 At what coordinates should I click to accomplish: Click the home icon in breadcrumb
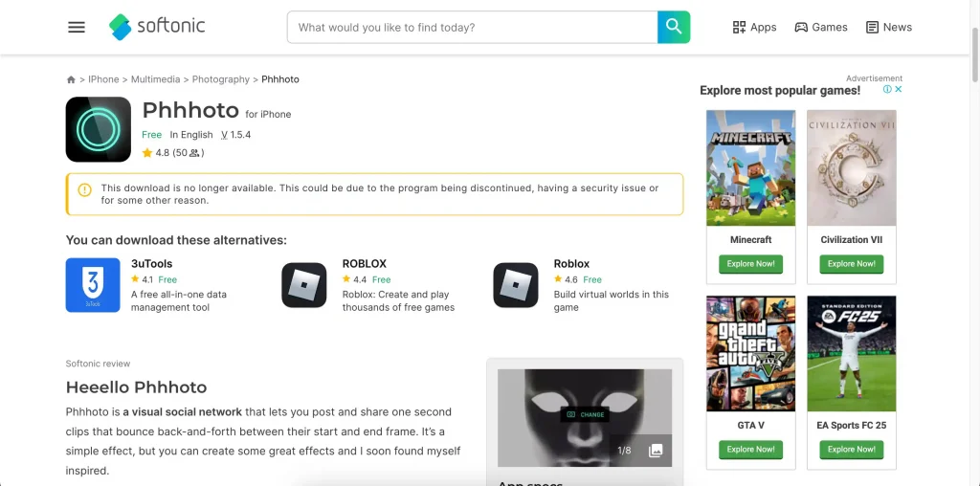(71, 79)
